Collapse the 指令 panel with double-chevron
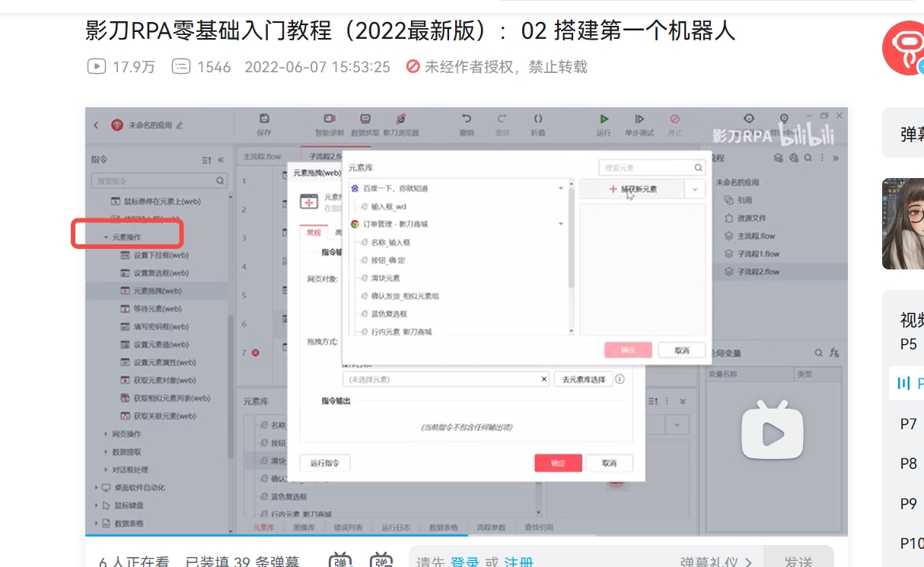Screen dimensions: 924x567 (221, 160)
